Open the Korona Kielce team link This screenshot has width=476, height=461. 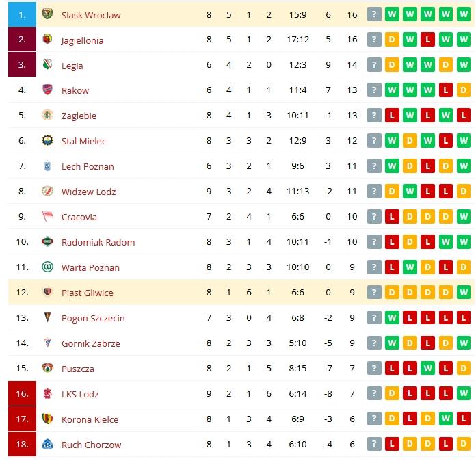90,419
